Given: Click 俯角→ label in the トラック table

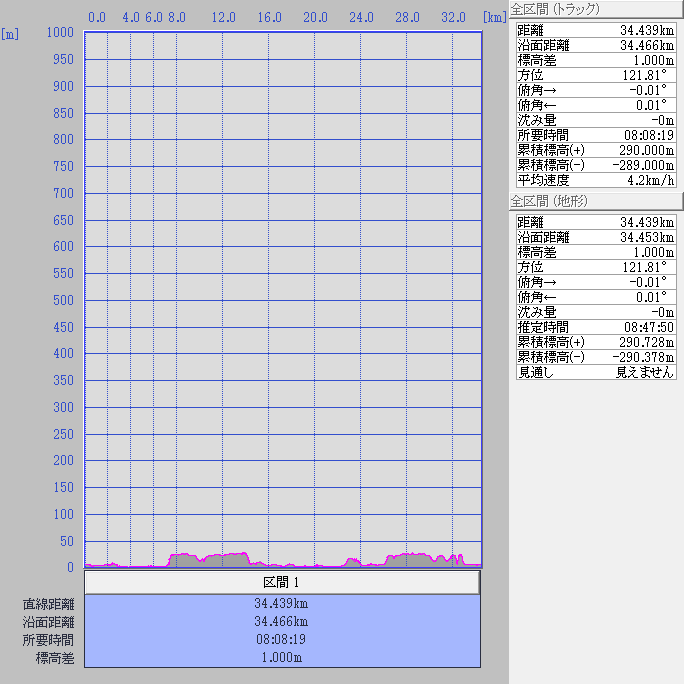Looking at the screenshot, I should pyautogui.click(x=537, y=90).
